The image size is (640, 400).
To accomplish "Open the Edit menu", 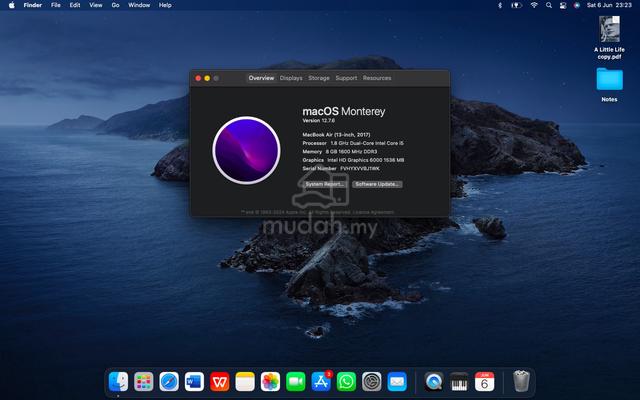I will point(75,5).
